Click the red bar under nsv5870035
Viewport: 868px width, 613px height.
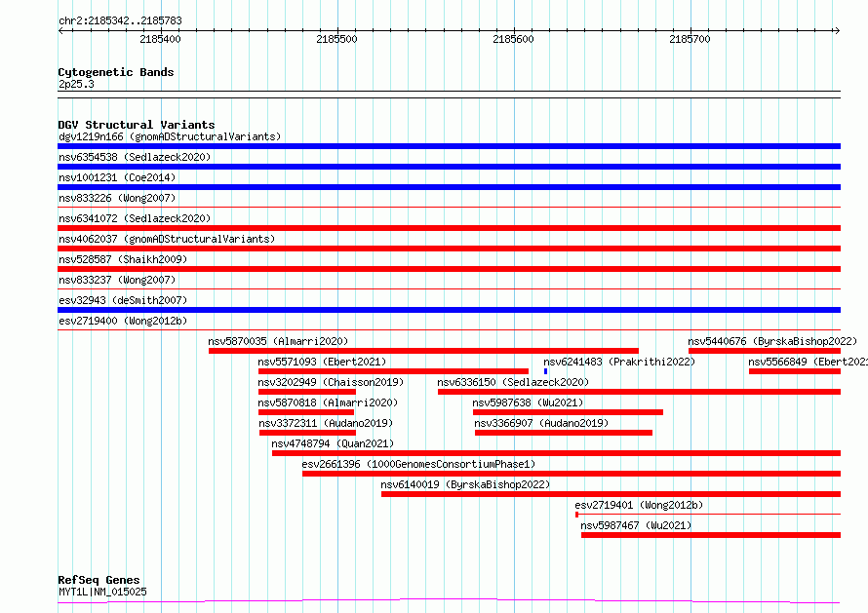click(x=423, y=351)
